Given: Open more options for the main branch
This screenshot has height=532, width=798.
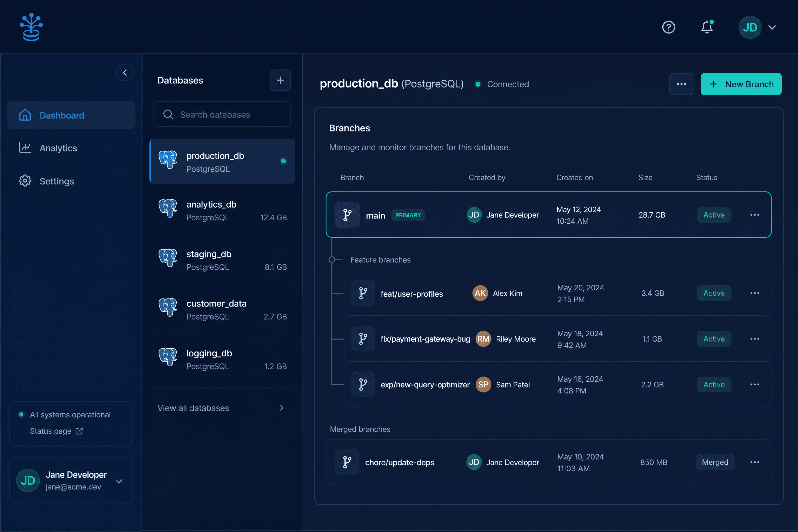Looking at the screenshot, I should [755, 215].
